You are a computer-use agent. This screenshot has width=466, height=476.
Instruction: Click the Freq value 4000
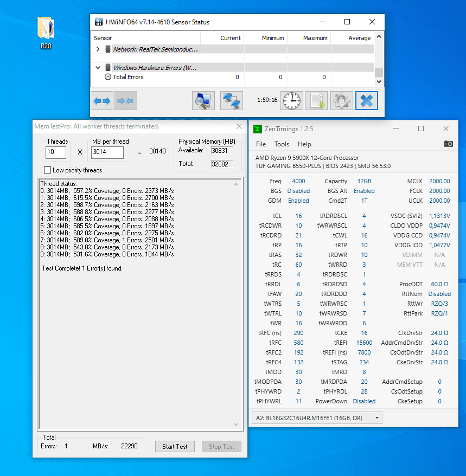298,181
